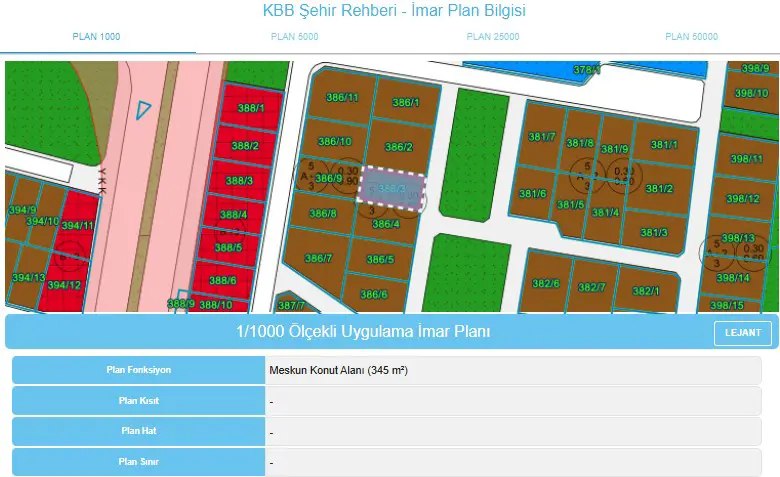780x477 pixels.
Task: Click parcel 388/1 in the red zone
Action: pyautogui.click(x=251, y=108)
